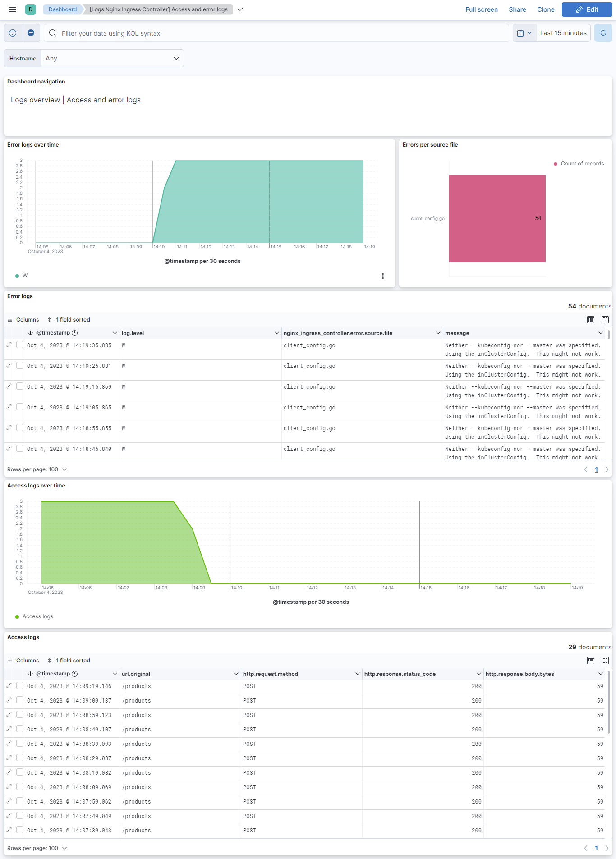Click the refresh query button

click(603, 33)
